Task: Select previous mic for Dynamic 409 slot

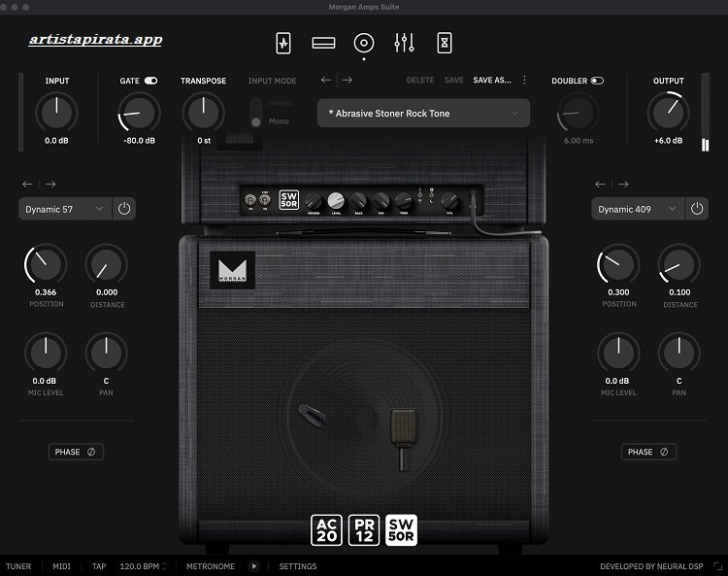Action: (600, 185)
